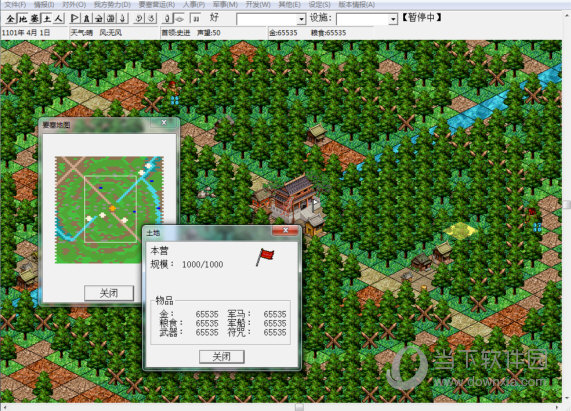Click the 符咒 65535 value in 物品 group

point(275,332)
